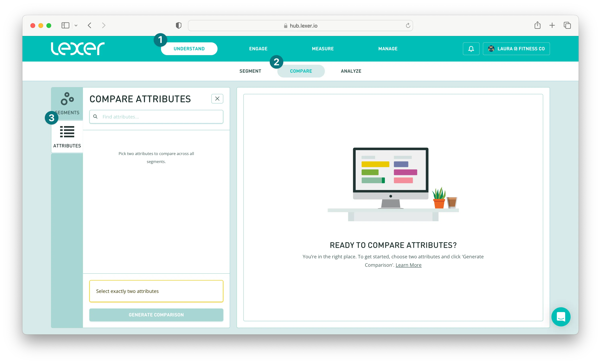Open the chat support bubble

click(561, 317)
